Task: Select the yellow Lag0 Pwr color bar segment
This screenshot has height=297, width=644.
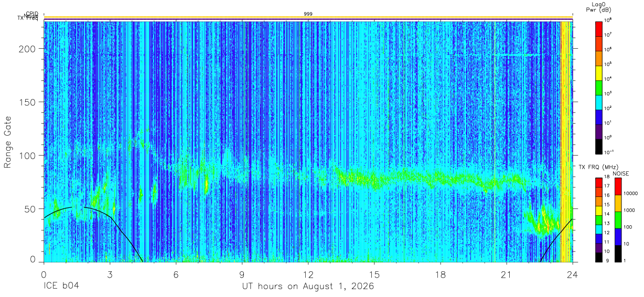Action: (x=599, y=73)
